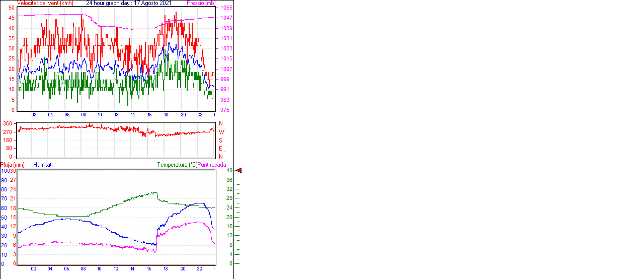Image resolution: width=644 pixels, height=279 pixels.
Task: Select the magenta 'Punt rosada' legend label
Action: coord(212,165)
